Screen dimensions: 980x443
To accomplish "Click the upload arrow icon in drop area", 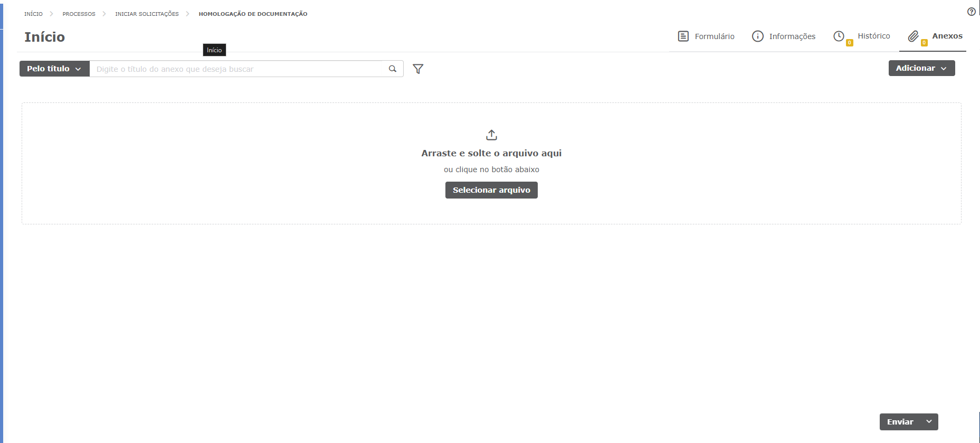I will point(491,135).
